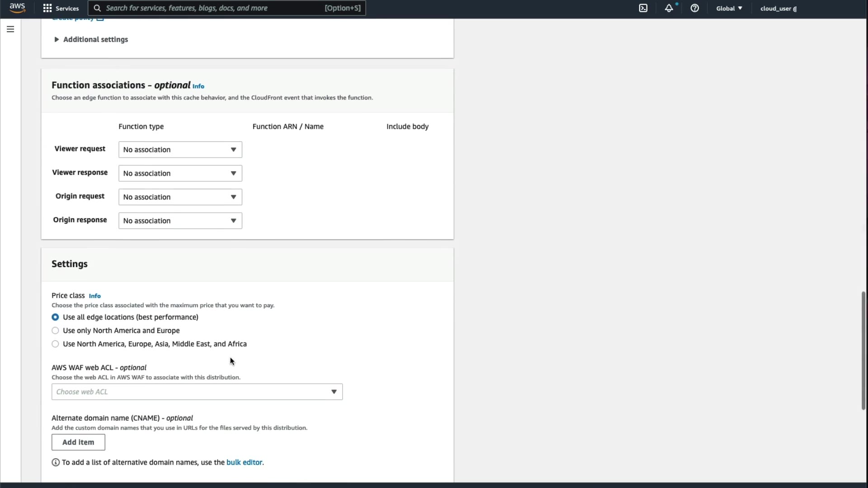The height and width of the screenshot is (488, 868).
Task: Open the Viewer request association dropdown
Action: [180, 150]
